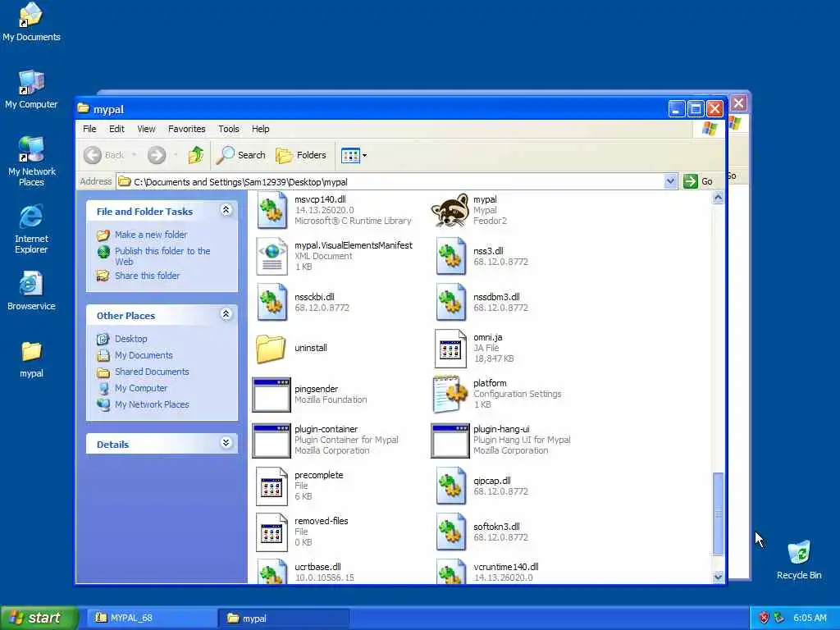Click the Back toolbar button
The width and height of the screenshot is (840, 630).
(x=104, y=155)
